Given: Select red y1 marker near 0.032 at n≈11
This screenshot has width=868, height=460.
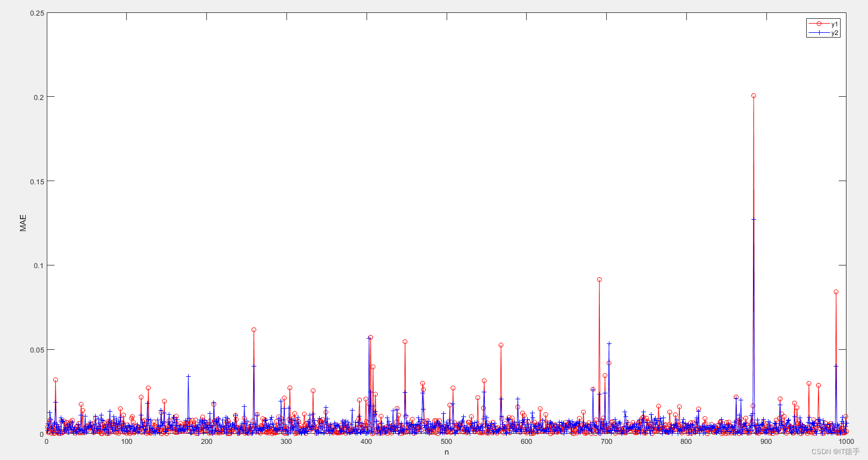Looking at the screenshot, I should click(55, 380).
